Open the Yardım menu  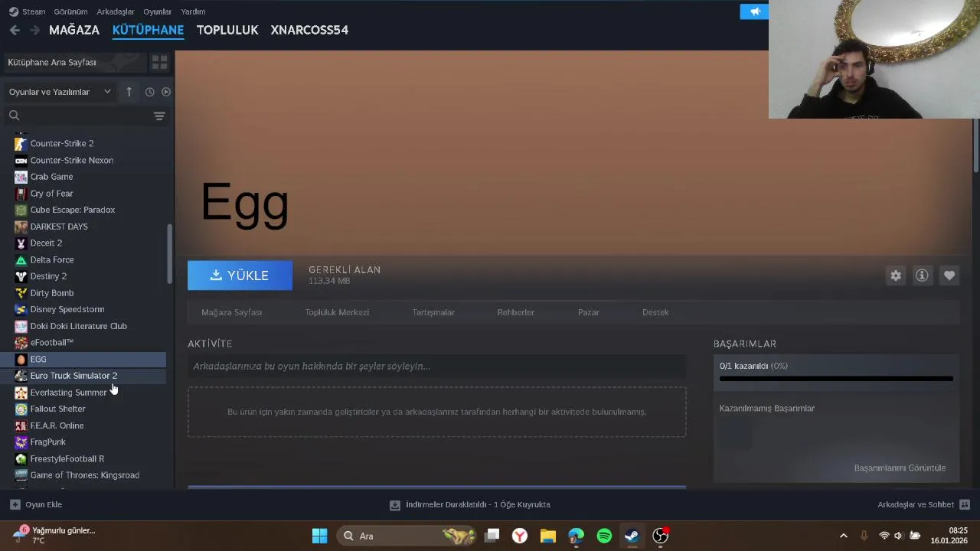193,11
